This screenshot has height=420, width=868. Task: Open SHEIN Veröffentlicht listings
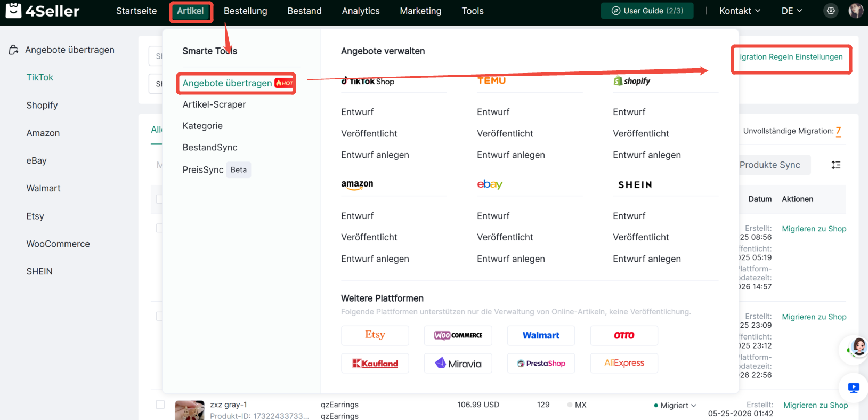click(x=640, y=237)
